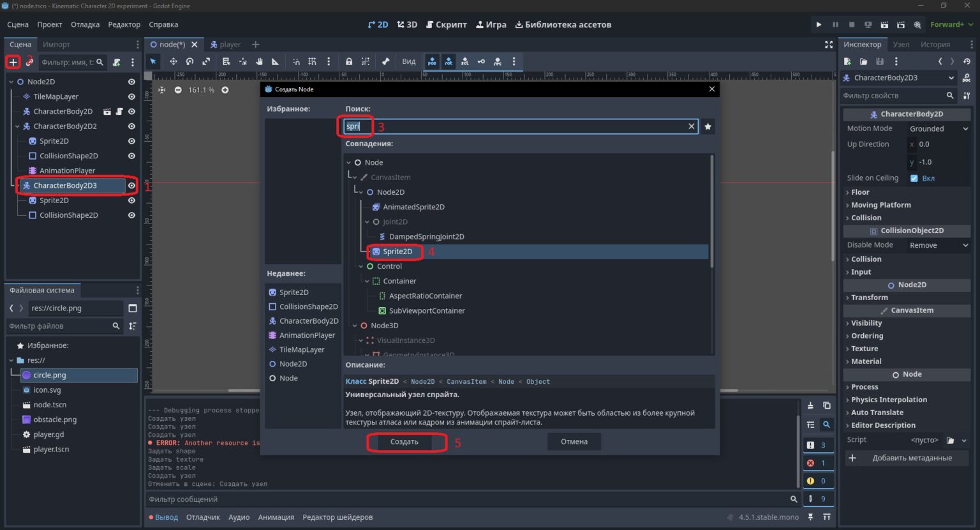Click the auto-record 'rec' keyframe icon
Viewport: 980px width, 530px height.
pyautogui.click(x=498, y=62)
